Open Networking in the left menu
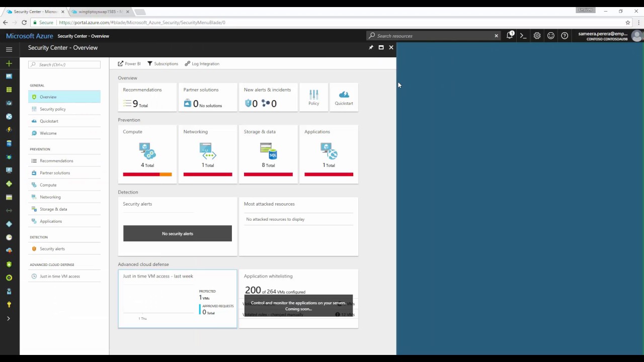This screenshot has height=362, width=644. tap(64, 197)
